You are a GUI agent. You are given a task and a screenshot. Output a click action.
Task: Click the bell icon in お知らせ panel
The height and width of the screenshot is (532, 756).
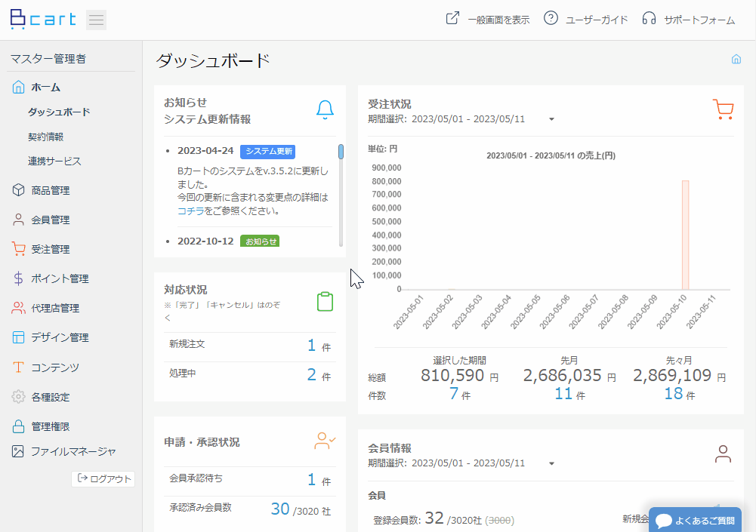pyautogui.click(x=325, y=110)
